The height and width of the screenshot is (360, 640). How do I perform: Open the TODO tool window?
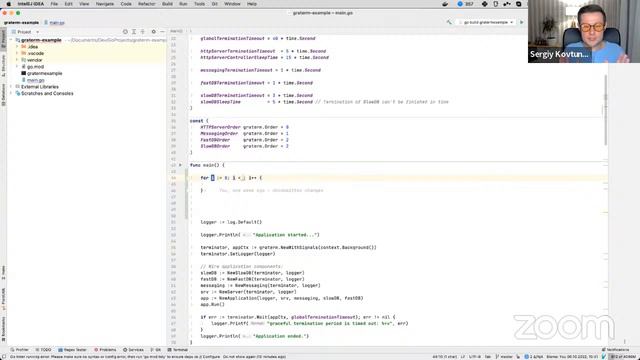43,350
